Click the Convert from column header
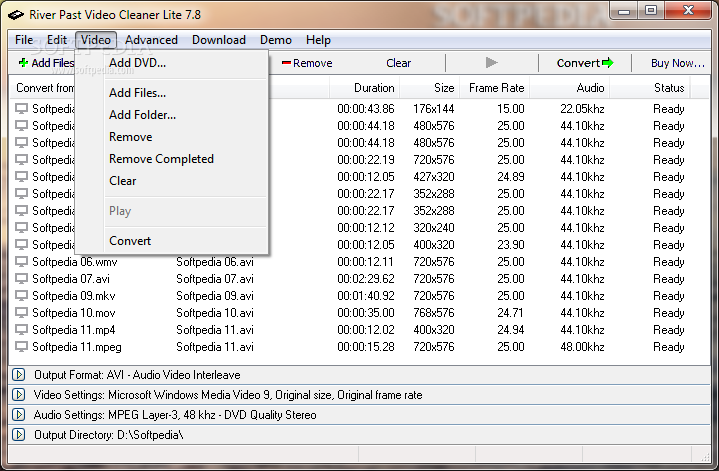The height and width of the screenshot is (471, 719). click(x=44, y=88)
